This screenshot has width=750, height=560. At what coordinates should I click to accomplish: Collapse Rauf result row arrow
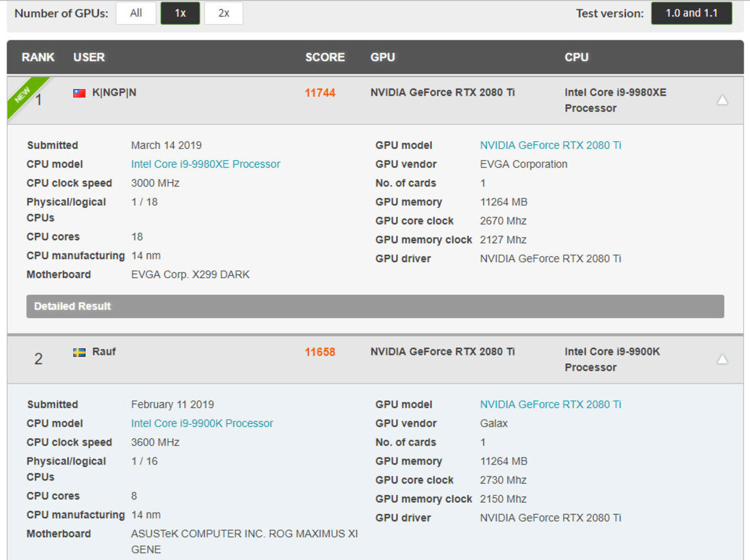722,359
